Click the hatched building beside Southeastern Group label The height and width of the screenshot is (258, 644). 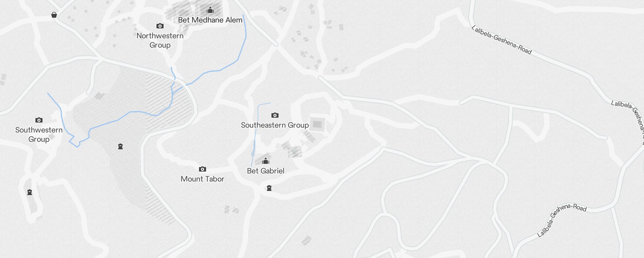(317, 124)
